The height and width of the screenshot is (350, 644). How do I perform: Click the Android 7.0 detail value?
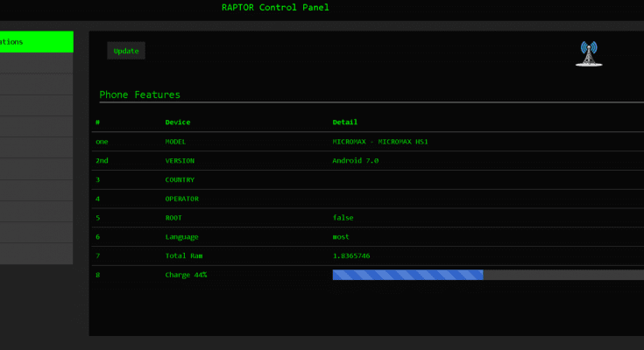[355, 161]
